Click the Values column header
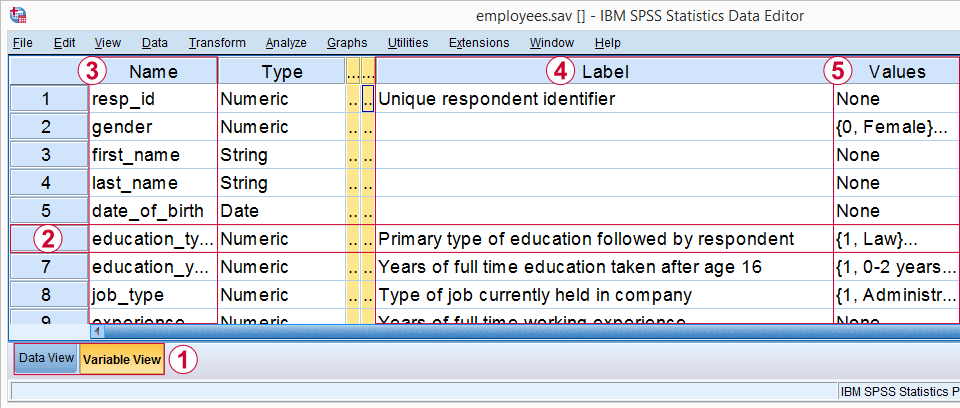 click(x=896, y=71)
